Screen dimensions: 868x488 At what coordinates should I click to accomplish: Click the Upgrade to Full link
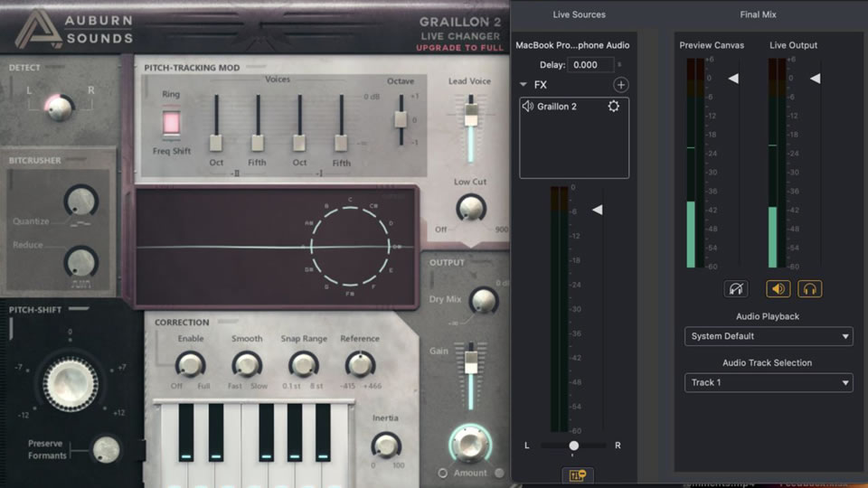(460, 48)
